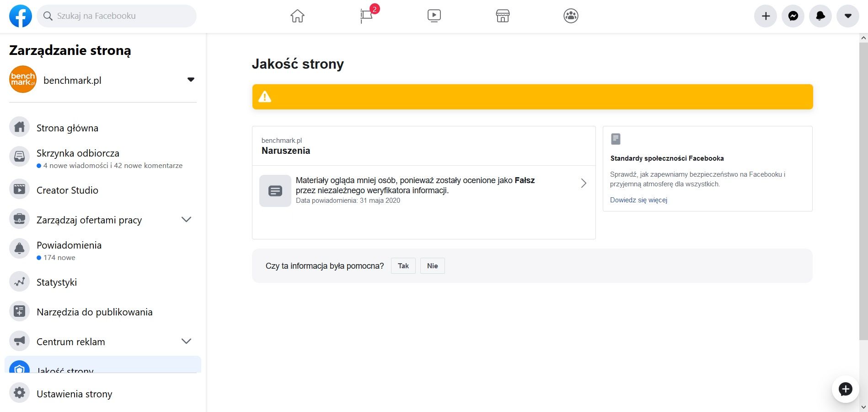
Task: Answer Tak to helpful question
Action: coord(403,266)
